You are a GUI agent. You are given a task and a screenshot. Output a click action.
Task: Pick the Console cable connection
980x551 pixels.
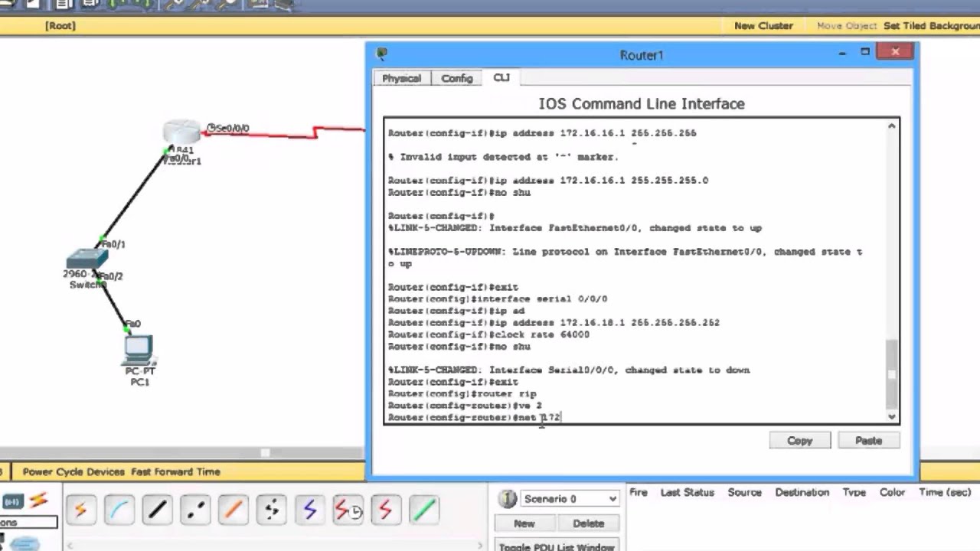pyautogui.click(x=119, y=509)
